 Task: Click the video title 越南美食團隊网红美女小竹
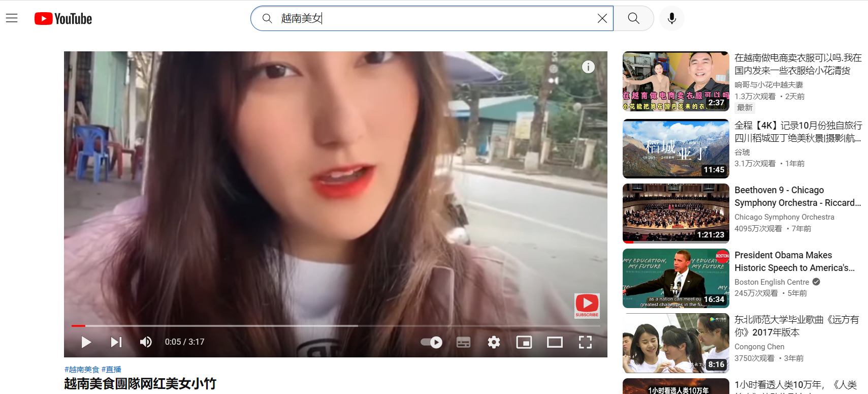140,383
